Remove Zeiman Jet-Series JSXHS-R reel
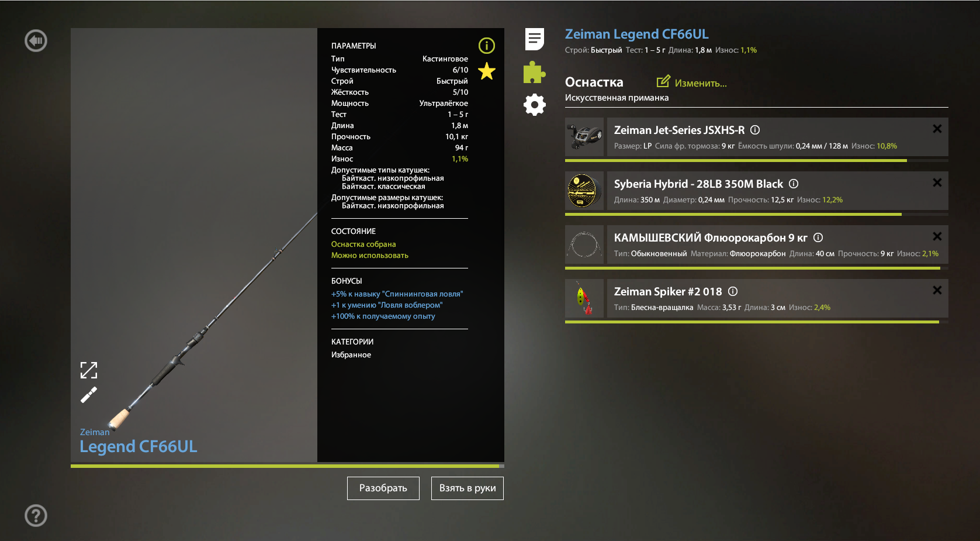Viewport: 980px width, 541px height. [937, 129]
